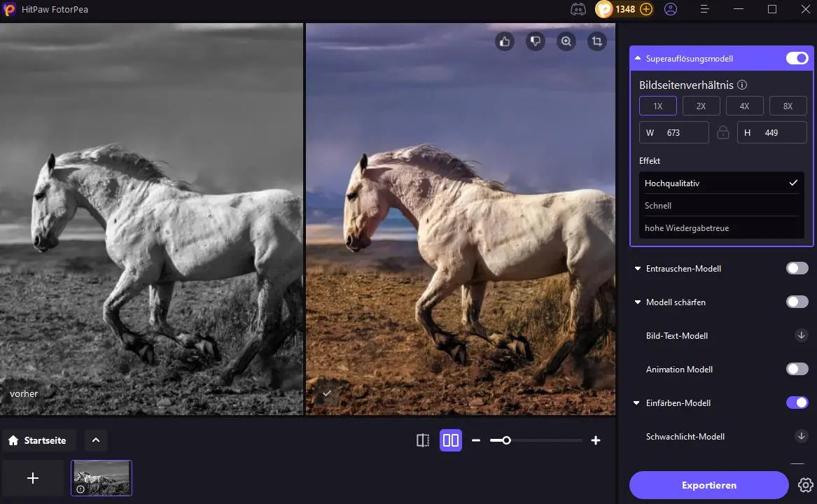Collapse the Modell schärfen section
Image resolution: width=817 pixels, height=504 pixels.
638,302
